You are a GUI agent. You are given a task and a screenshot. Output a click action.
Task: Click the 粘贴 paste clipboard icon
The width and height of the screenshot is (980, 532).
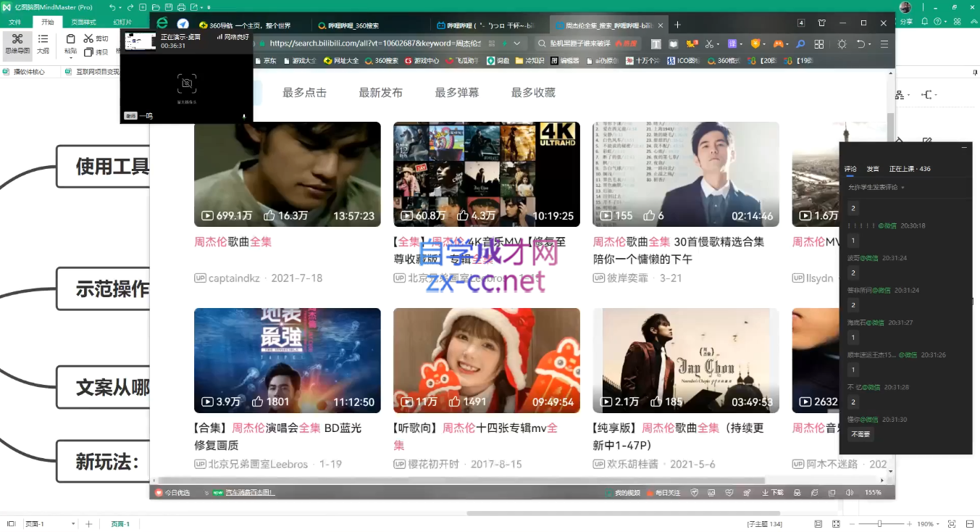click(x=70, y=39)
